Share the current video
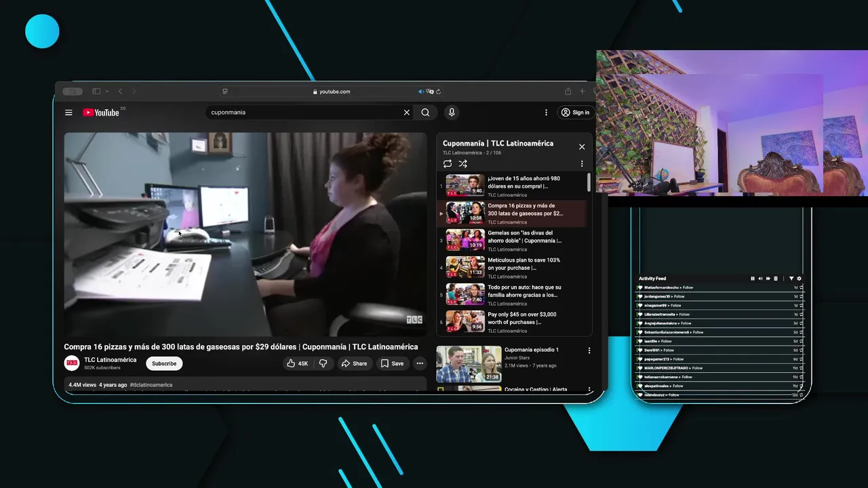 (354, 363)
